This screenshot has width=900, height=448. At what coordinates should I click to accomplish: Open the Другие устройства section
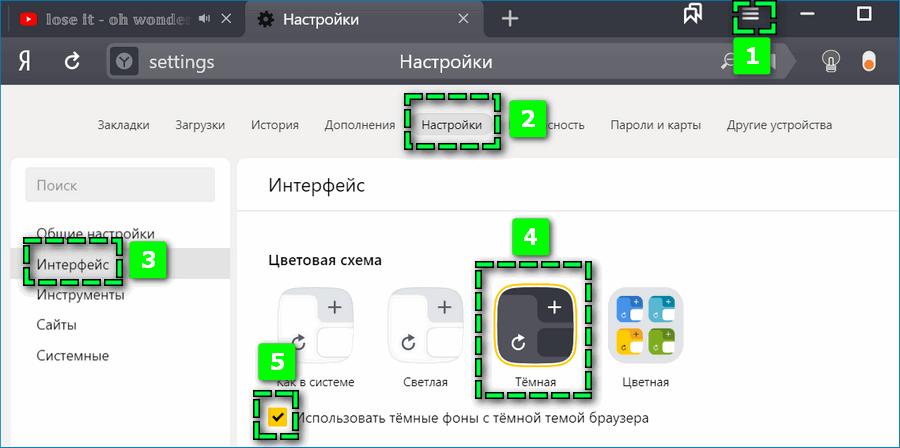pos(779,125)
